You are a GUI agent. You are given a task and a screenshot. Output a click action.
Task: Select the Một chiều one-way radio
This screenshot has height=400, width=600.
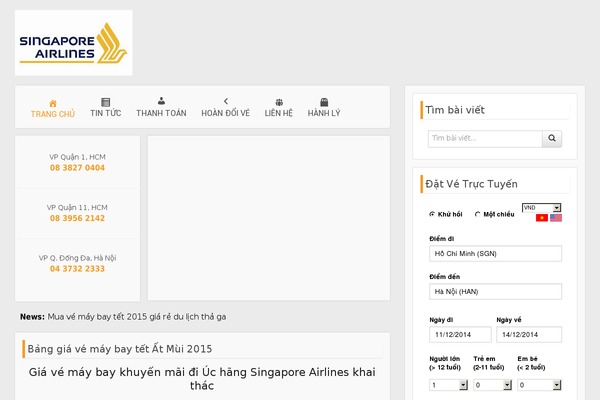point(478,214)
